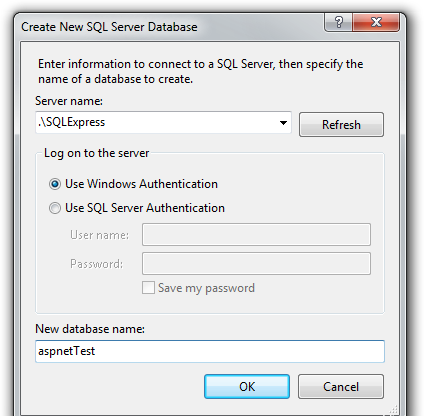
Task: Click the Password text field
Action: coord(256,264)
